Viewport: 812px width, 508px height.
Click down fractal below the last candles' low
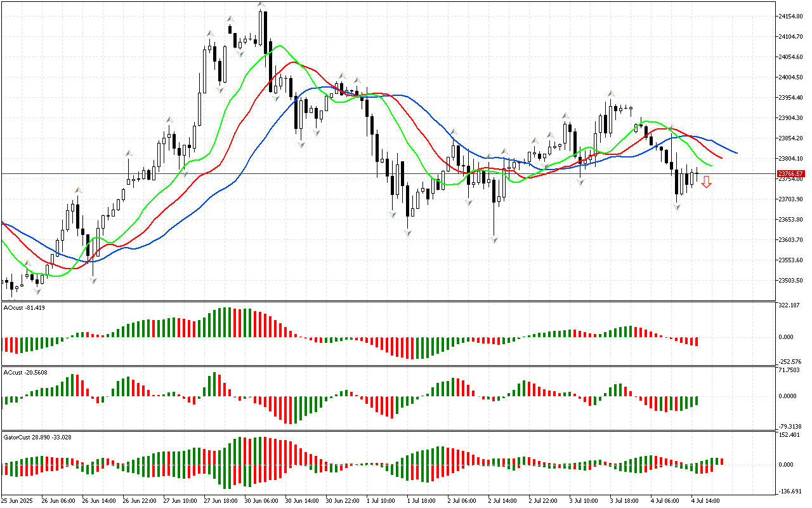[677, 208]
